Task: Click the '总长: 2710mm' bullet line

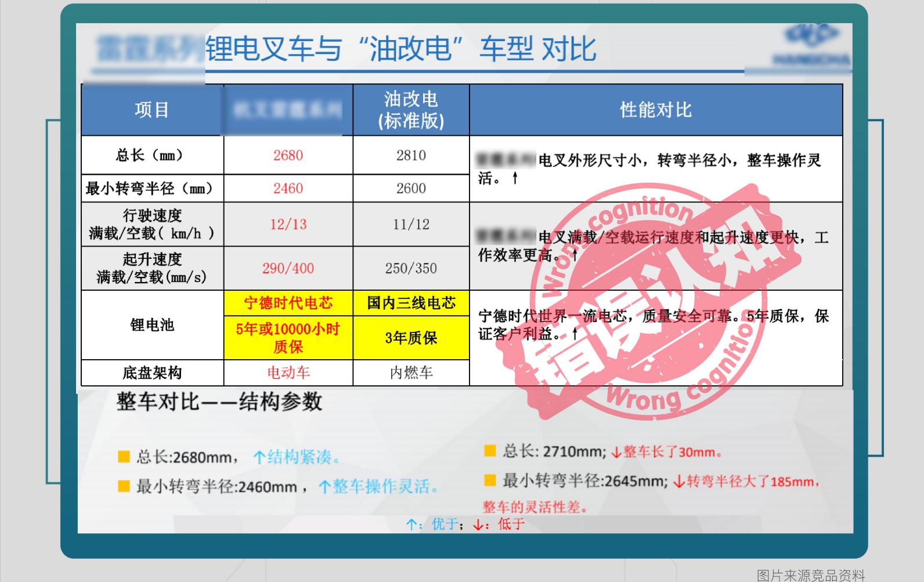Action: pos(604,451)
